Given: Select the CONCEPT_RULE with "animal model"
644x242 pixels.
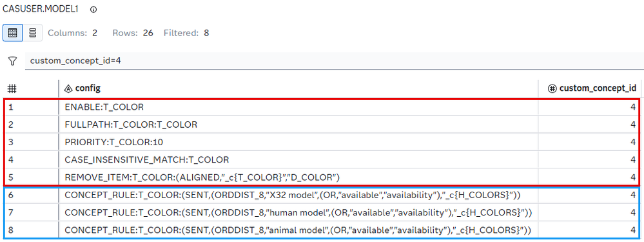Looking at the screenshot, I should click(x=298, y=230).
